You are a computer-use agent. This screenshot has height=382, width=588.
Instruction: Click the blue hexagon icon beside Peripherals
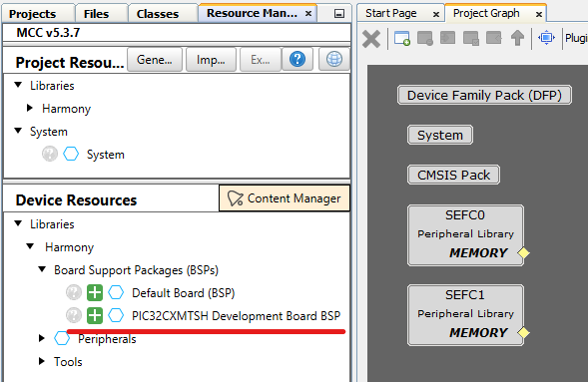(x=62, y=338)
